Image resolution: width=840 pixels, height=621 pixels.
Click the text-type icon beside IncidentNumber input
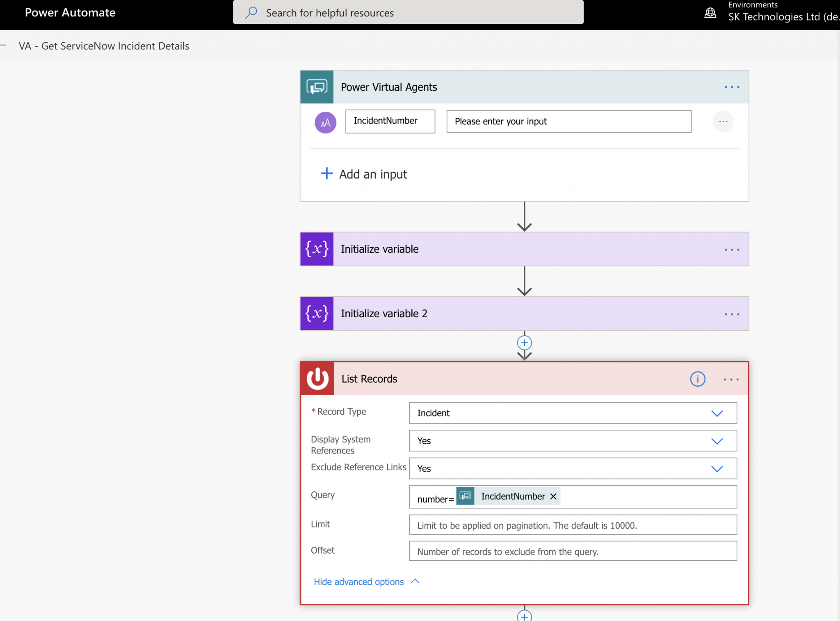[325, 122]
